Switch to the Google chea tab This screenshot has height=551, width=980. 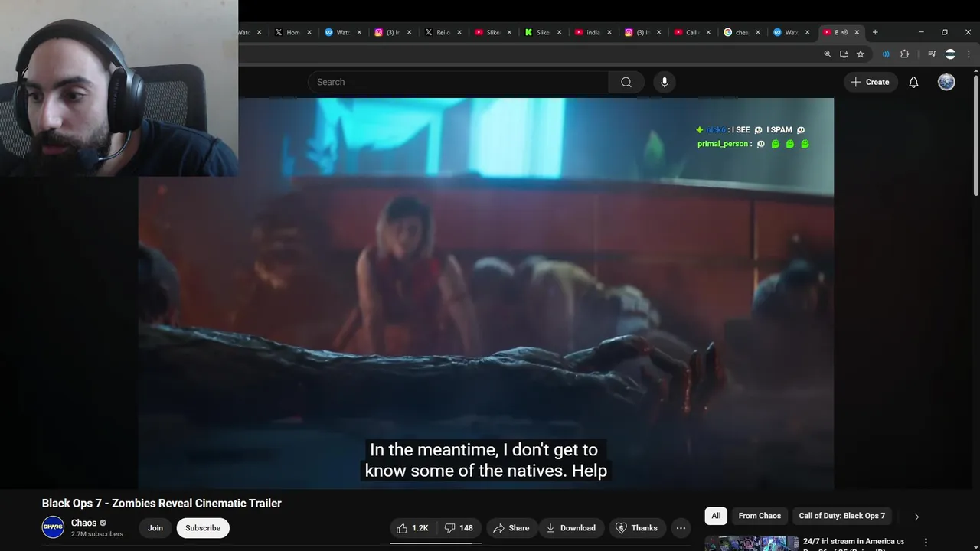coord(742,32)
